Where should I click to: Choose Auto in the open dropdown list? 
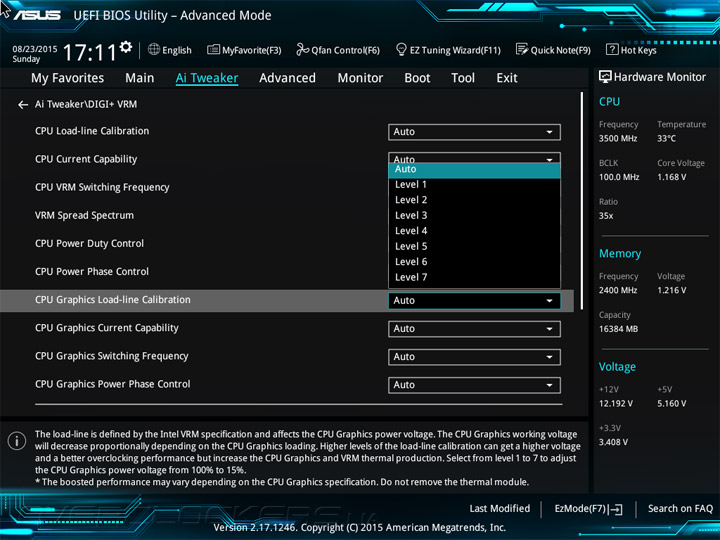[x=474, y=170]
